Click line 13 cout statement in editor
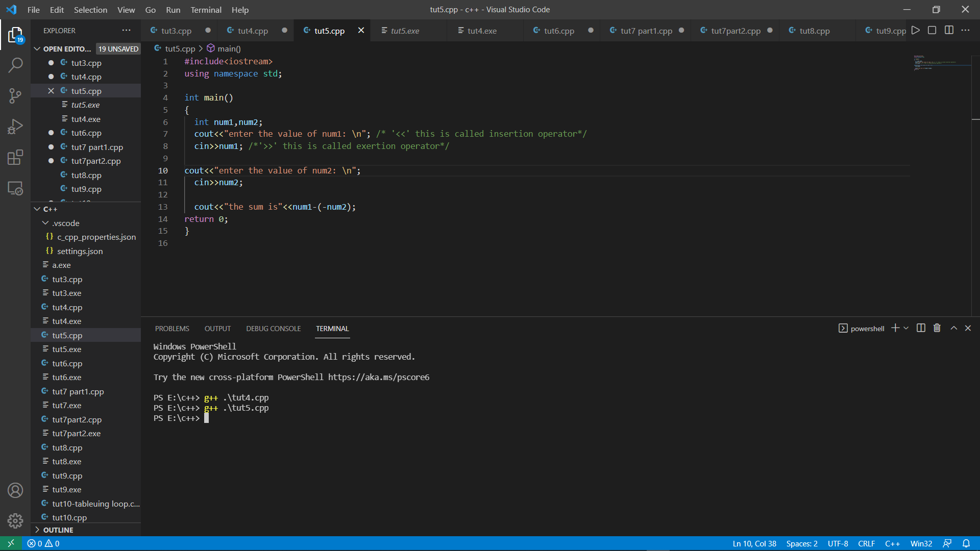The width and height of the screenshot is (980, 551). point(275,207)
